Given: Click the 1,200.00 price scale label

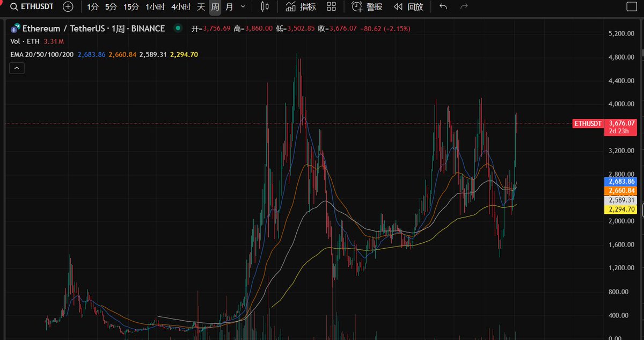Looking at the screenshot, I should [622, 268].
